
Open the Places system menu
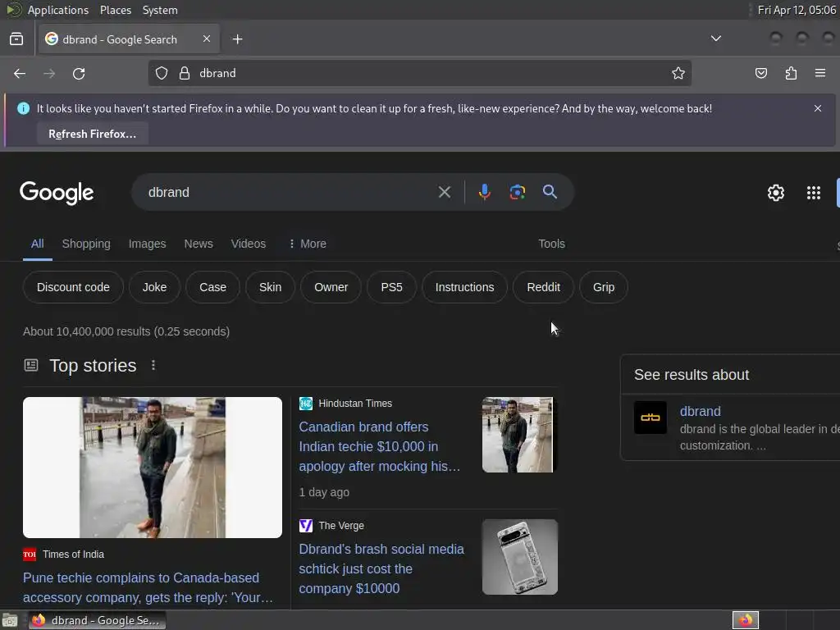point(115,10)
